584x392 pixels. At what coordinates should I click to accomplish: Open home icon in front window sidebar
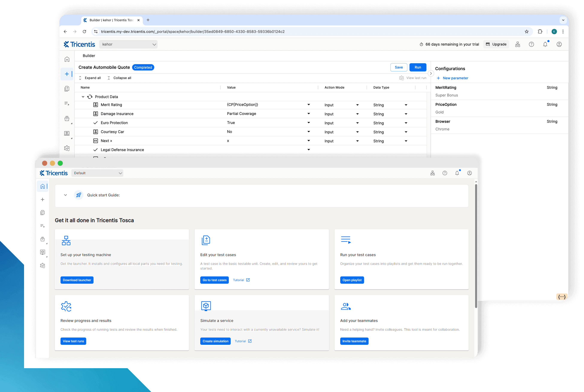[42, 186]
